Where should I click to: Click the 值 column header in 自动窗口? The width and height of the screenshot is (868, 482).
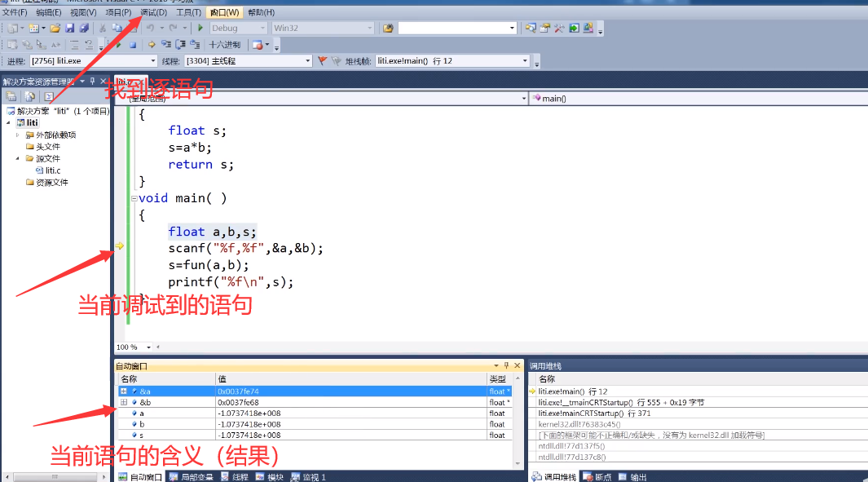click(351, 379)
